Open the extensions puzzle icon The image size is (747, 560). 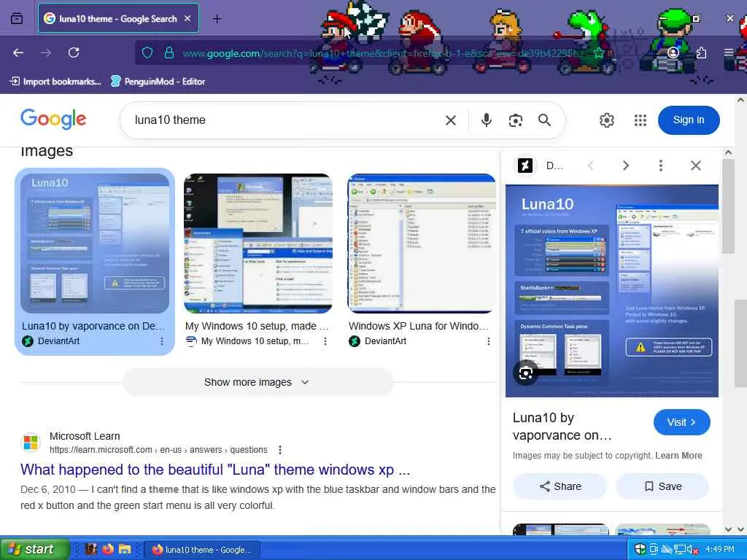pyautogui.click(x=701, y=52)
